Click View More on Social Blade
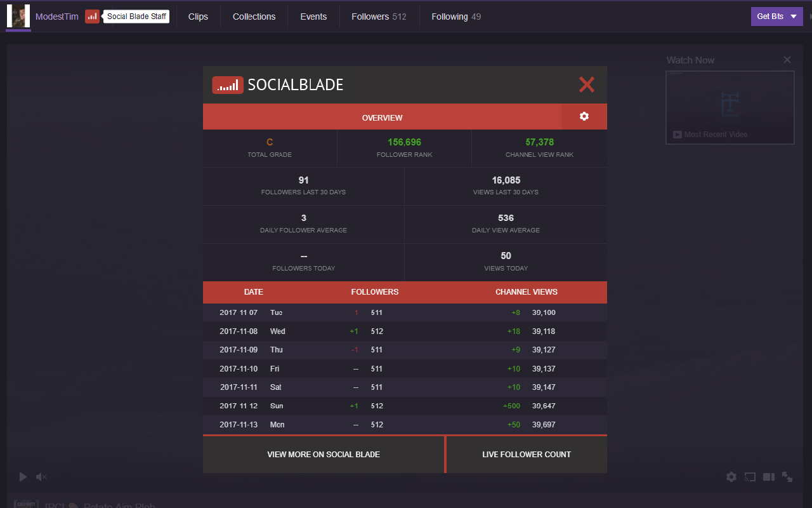812x508 pixels. click(x=324, y=455)
